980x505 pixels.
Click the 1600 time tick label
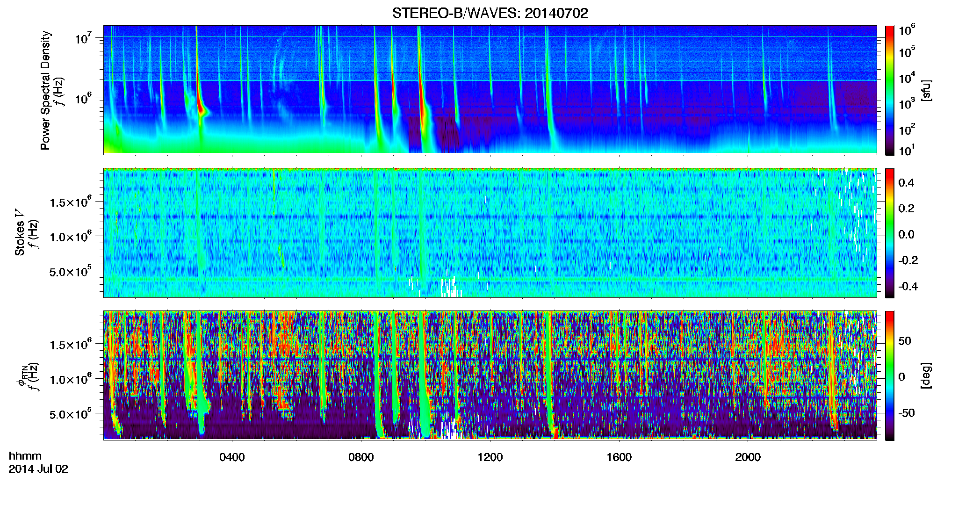619,457
